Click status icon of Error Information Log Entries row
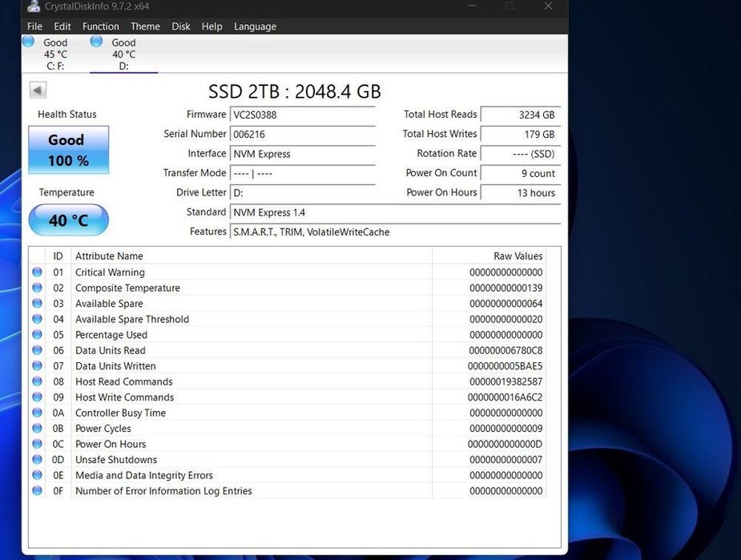 click(x=37, y=490)
